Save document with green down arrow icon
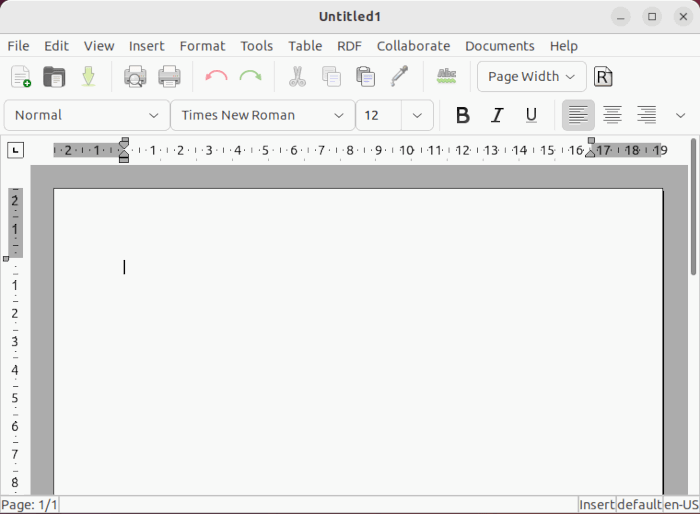 coord(88,76)
